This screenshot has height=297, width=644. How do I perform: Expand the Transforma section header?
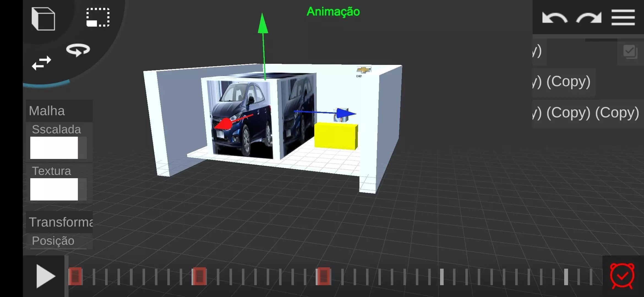pos(59,222)
